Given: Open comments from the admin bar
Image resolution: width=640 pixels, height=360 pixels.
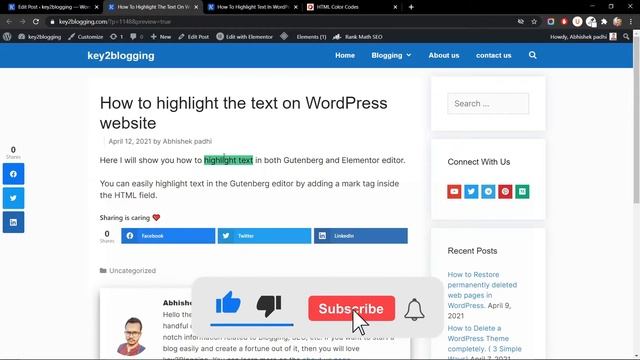Looking at the screenshot, I should 136,37.
